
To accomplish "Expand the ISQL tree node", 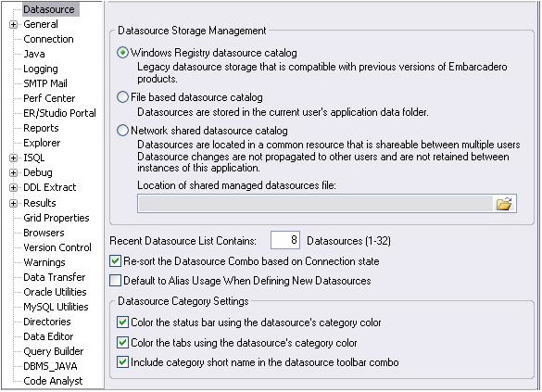I will [x=13, y=158].
